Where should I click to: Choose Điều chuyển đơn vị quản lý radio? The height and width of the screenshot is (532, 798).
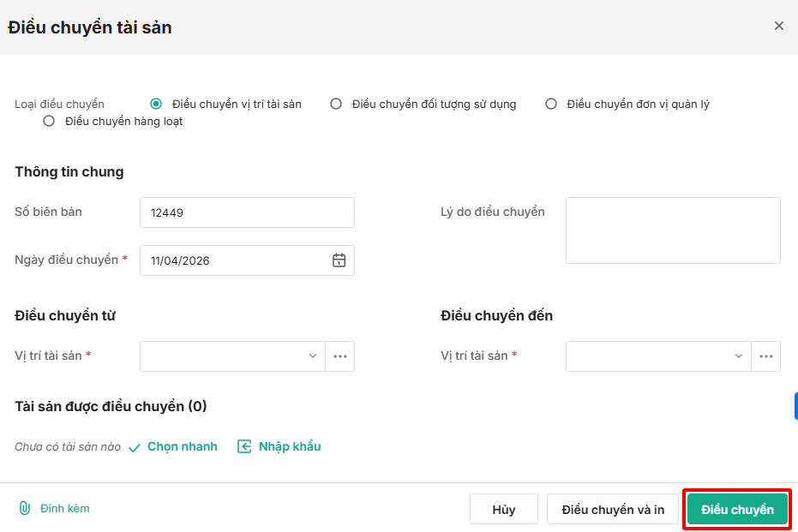551,105
